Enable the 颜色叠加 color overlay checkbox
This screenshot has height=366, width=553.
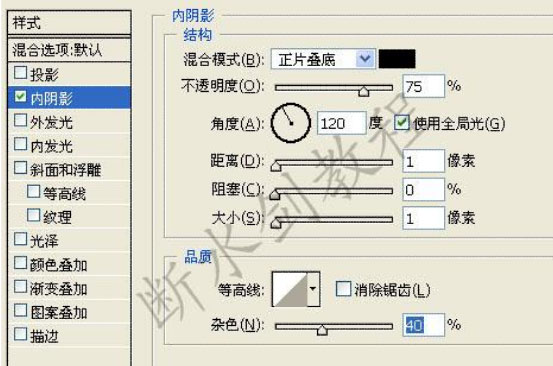pyautogui.click(x=20, y=263)
